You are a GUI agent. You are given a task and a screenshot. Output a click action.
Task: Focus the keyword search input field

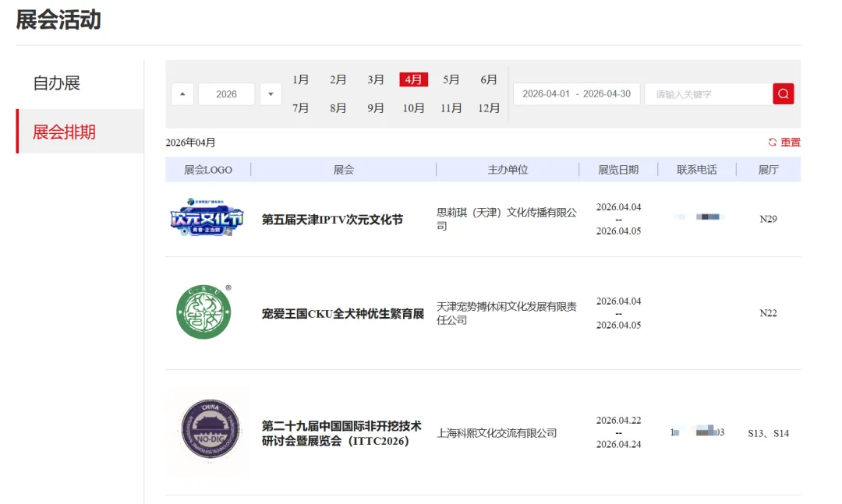tap(709, 94)
